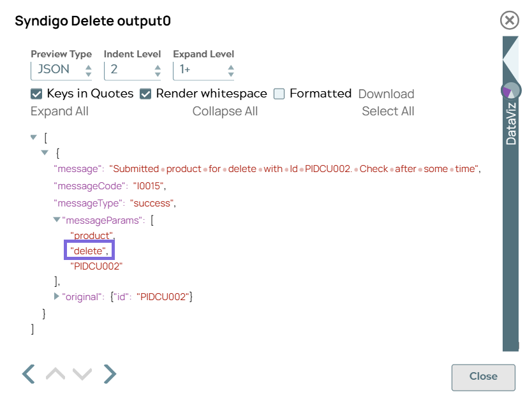Viewport: 532px width, 404px height.
Task: Click the Download link
Action: 386,94
